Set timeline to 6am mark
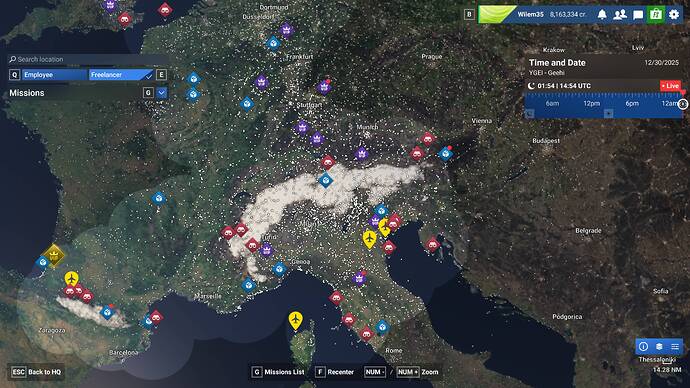This screenshot has width=690, height=388. pyautogui.click(x=552, y=103)
